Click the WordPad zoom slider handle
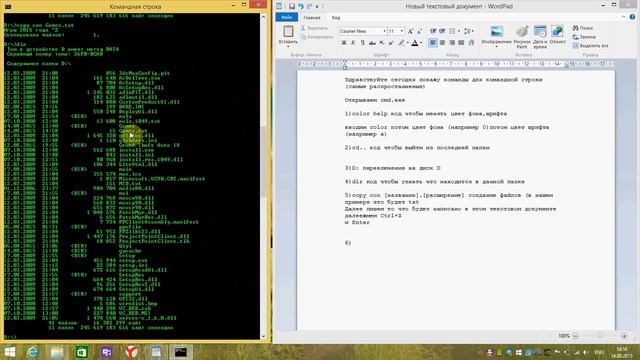 (600, 336)
